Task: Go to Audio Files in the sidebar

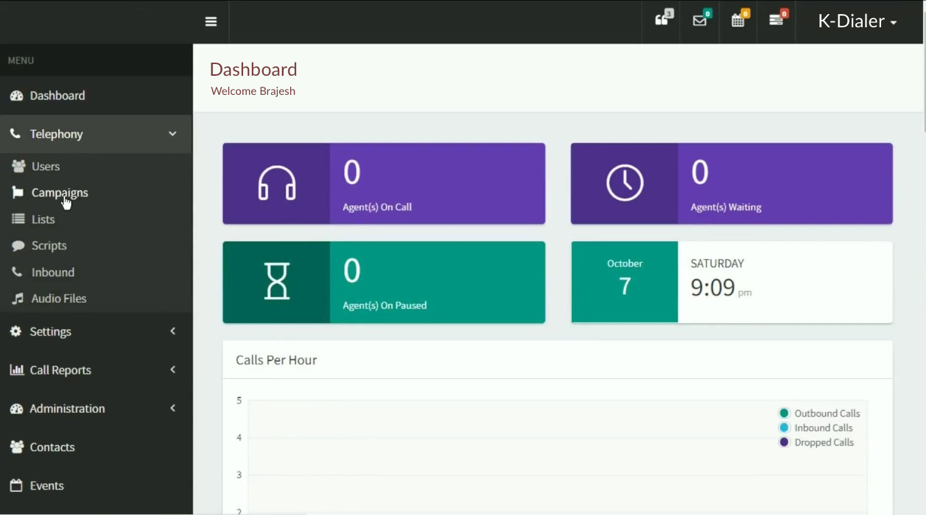Action: click(58, 298)
